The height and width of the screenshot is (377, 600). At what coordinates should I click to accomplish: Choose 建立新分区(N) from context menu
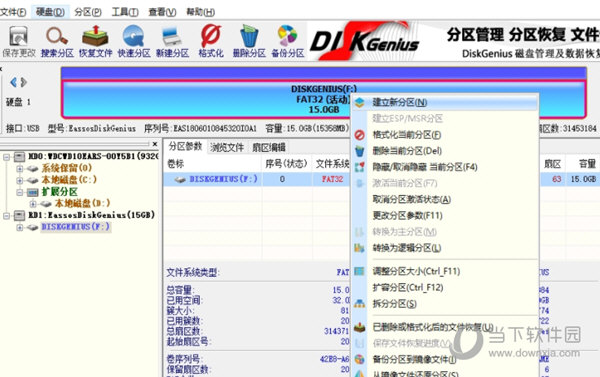[445, 103]
